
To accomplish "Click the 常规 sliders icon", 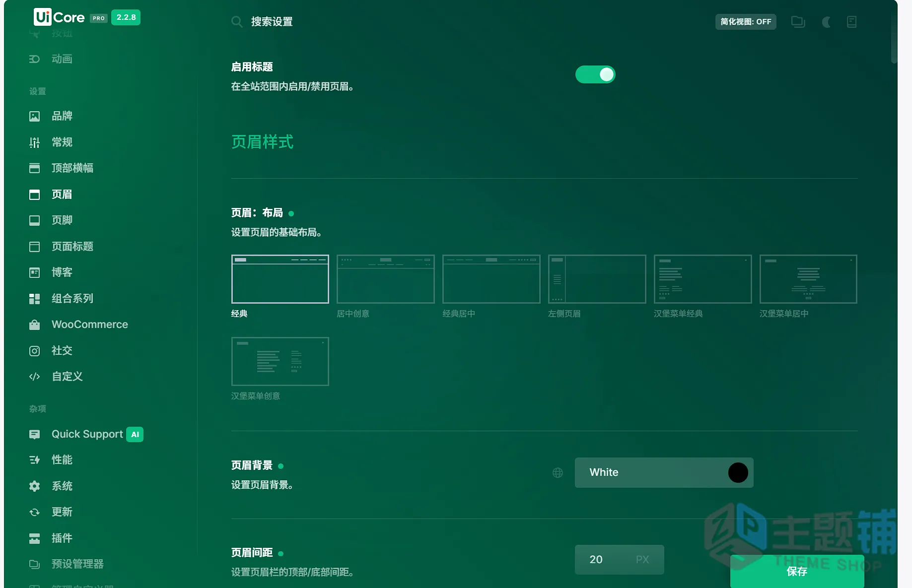I will [34, 142].
